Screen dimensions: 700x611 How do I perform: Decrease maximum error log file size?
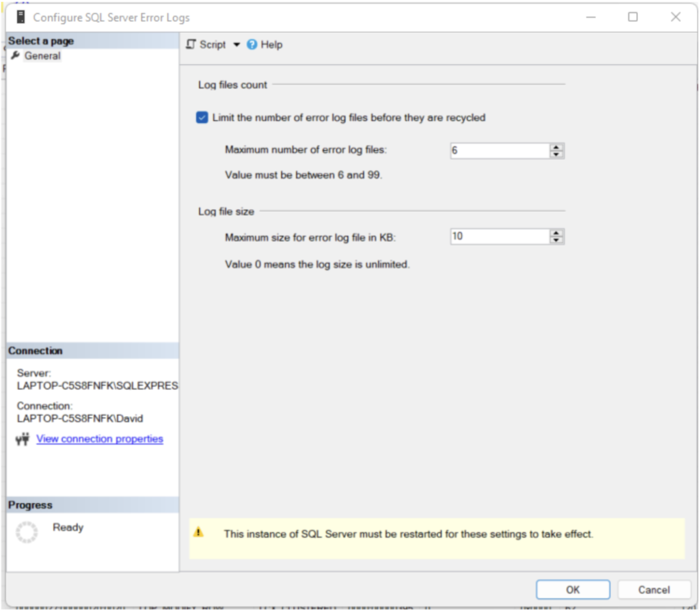(556, 240)
